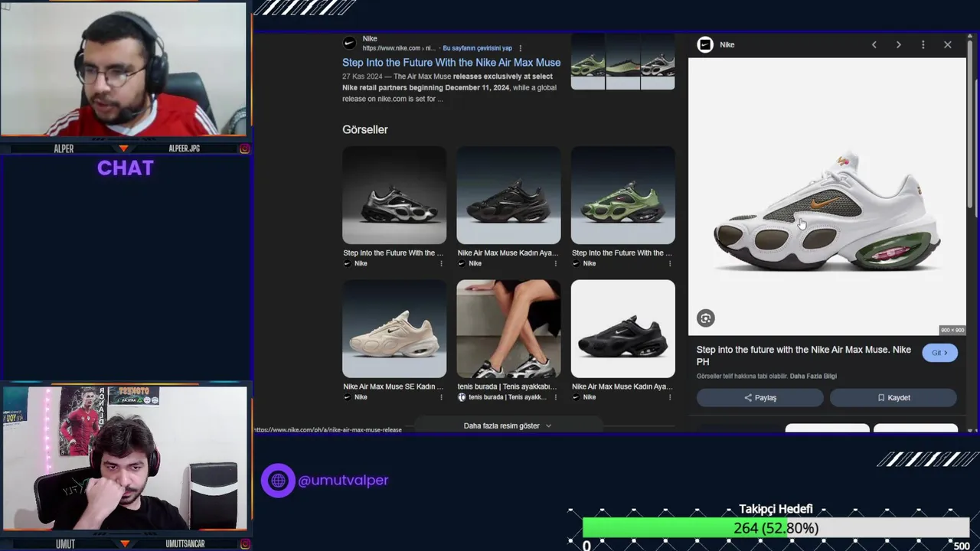Click the 'CHAT' overlay heading

[126, 168]
